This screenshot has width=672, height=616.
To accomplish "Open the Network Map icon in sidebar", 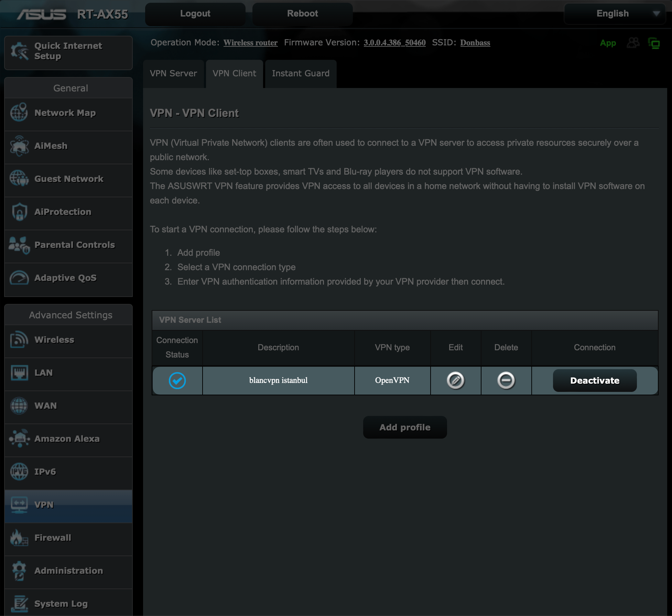I will point(19,113).
